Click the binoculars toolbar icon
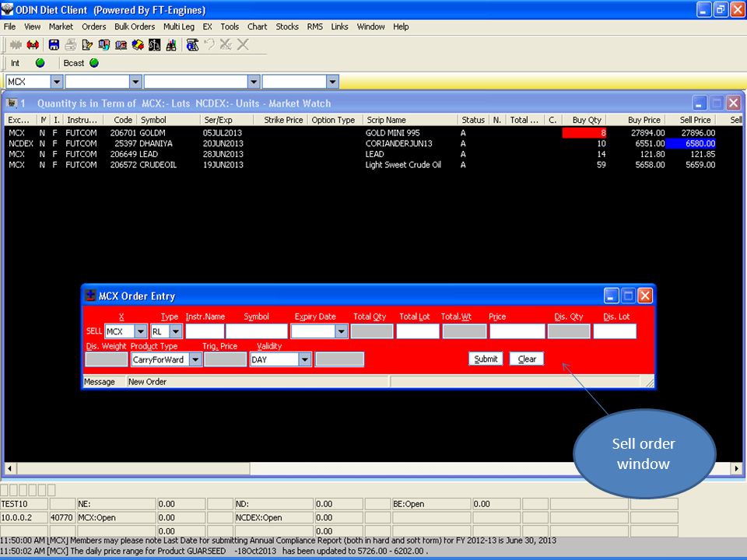Screen dimensions: 747x560 [x=171, y=45]
